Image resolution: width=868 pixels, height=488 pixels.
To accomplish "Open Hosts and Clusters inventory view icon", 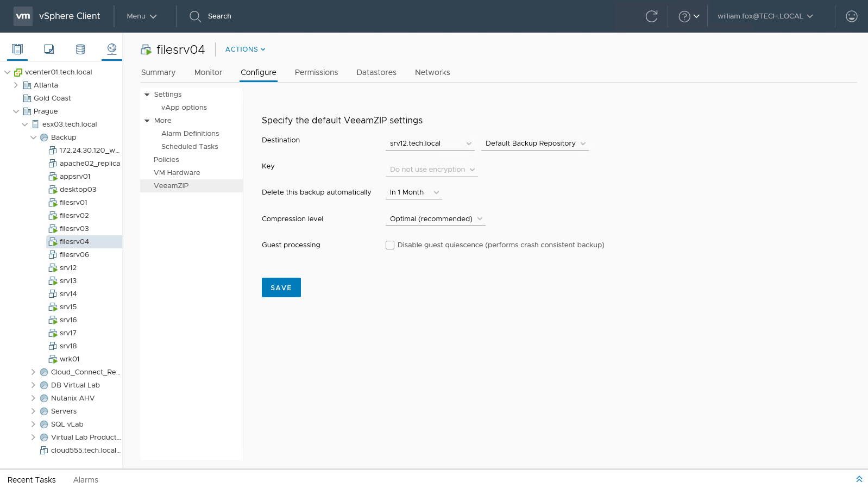I will [17, 49].
